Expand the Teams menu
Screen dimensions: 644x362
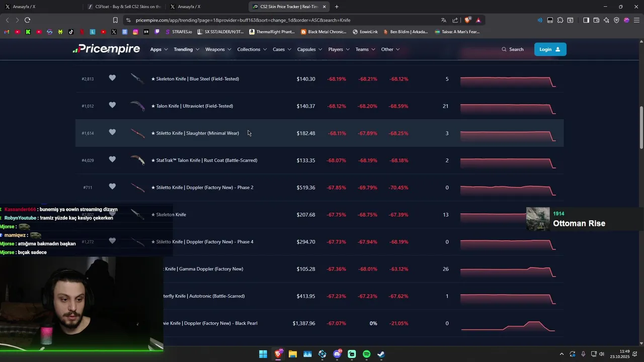coord(365,49)
